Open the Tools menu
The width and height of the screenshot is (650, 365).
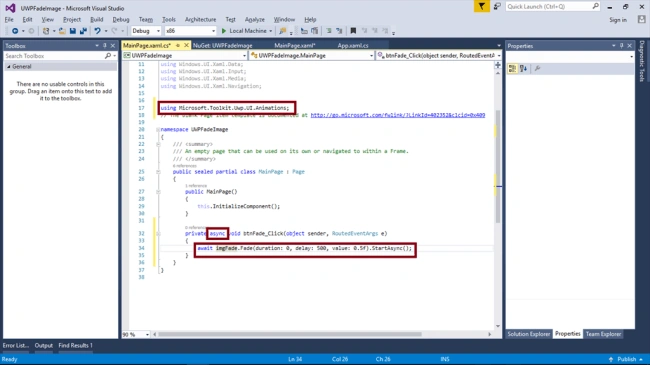coord(169,19)
